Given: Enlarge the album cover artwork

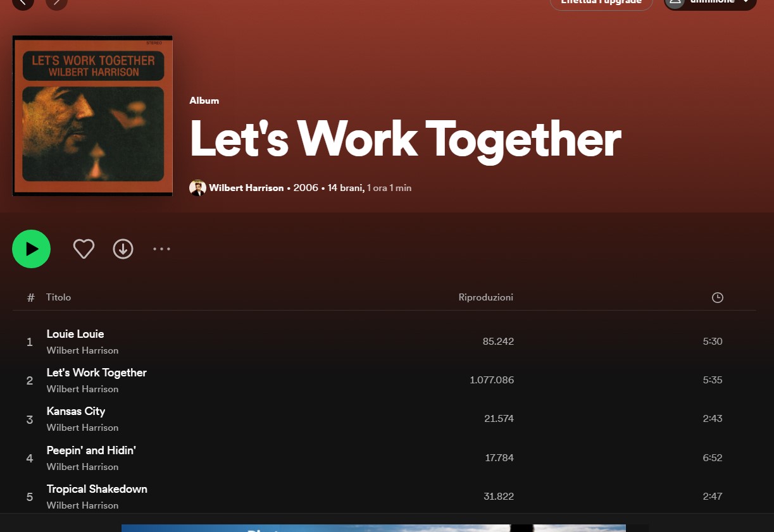Looking at the screenshot, I should coord(92,116).
